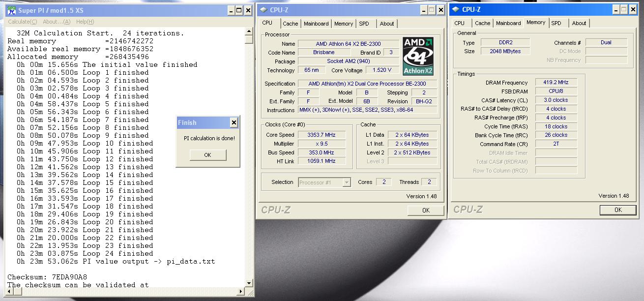Click the Multiplier value x 9.5
The image size is (644, 301).
point(322,144)
